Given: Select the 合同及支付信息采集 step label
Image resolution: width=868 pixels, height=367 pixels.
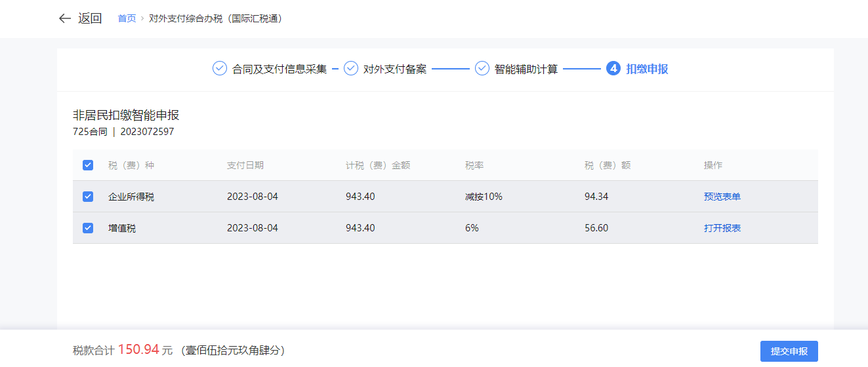Looking at the screenshot, I should pyautogui.click(x=279, y=69).
